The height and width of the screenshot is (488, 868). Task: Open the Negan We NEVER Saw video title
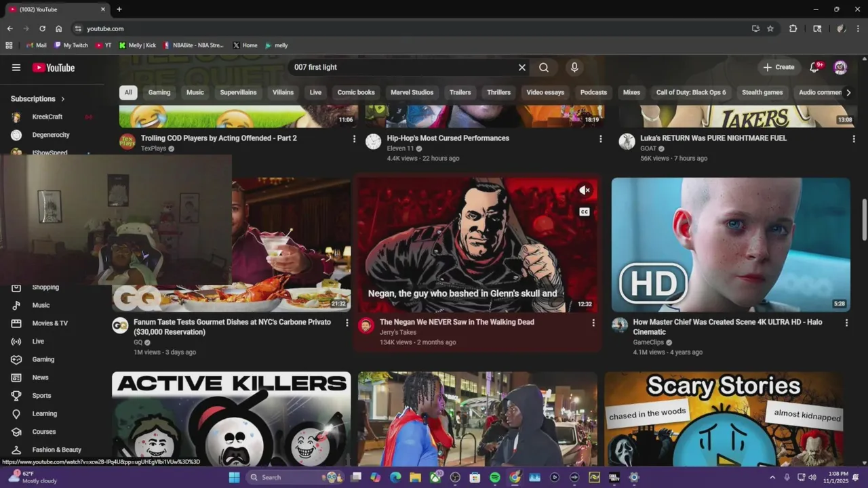coord(457,323)
